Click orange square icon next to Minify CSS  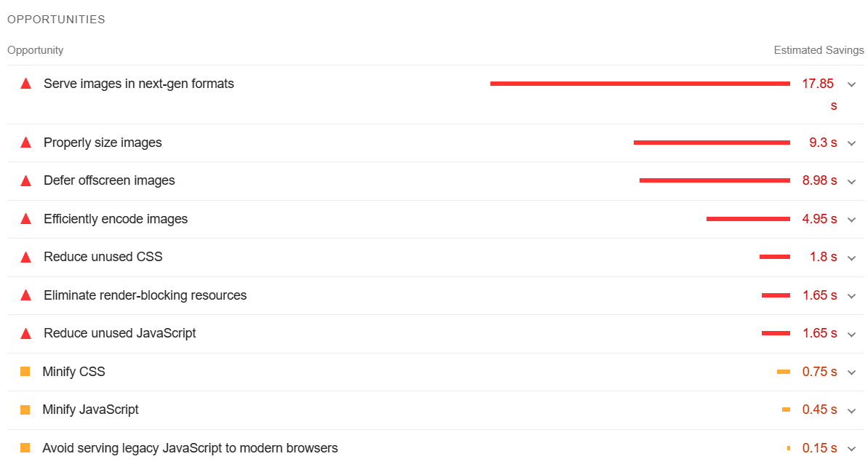click(x=25, y=371)
